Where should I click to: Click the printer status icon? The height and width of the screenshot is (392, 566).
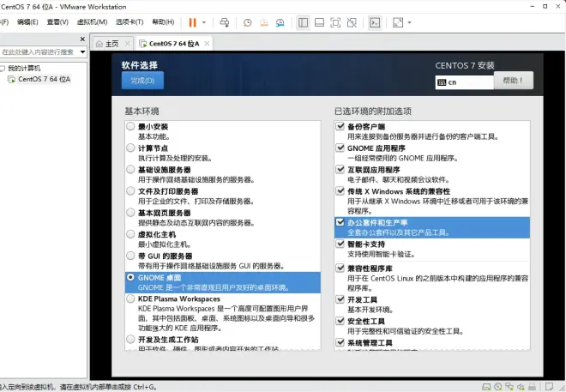[532, 387]
